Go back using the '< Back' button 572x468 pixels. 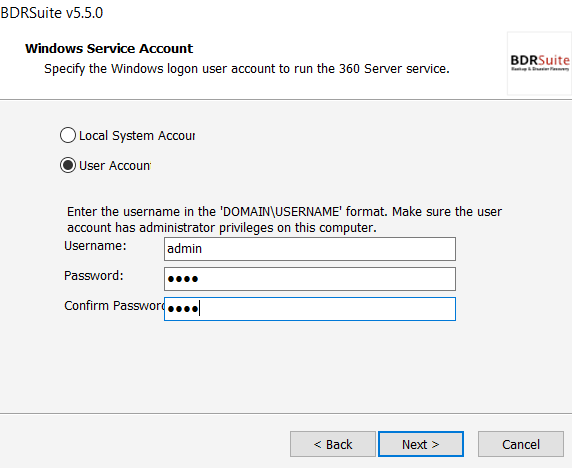tap(333, 444)
